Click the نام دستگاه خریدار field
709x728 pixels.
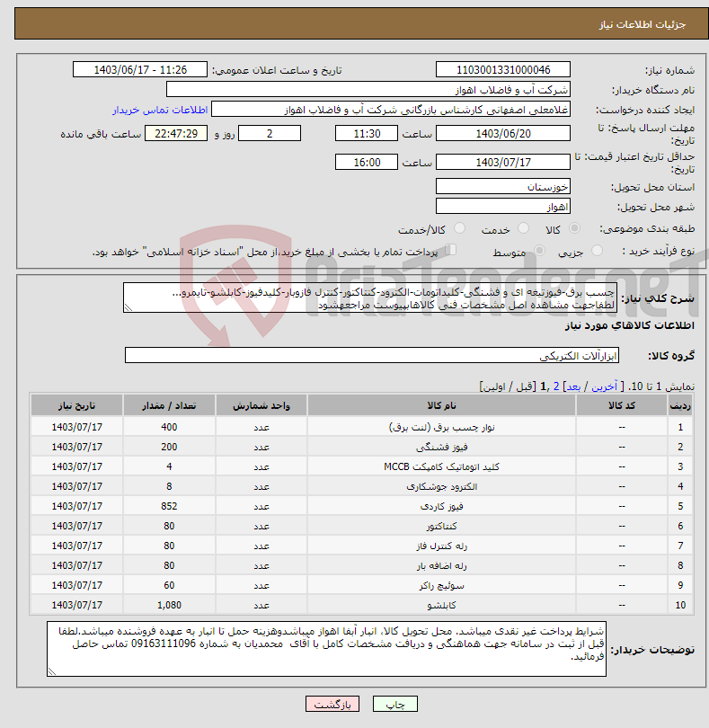(368, 90)
